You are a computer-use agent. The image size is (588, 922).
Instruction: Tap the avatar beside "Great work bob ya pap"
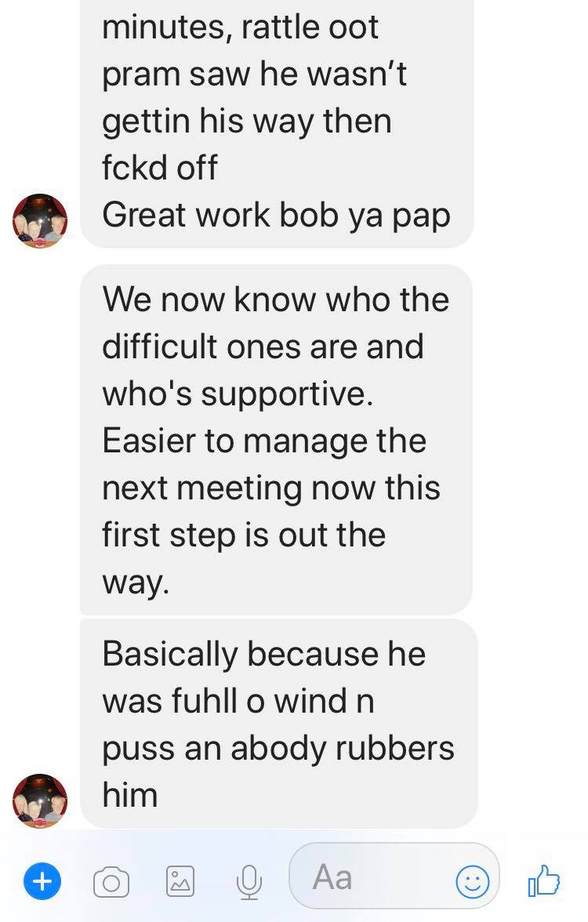[40, 220]
